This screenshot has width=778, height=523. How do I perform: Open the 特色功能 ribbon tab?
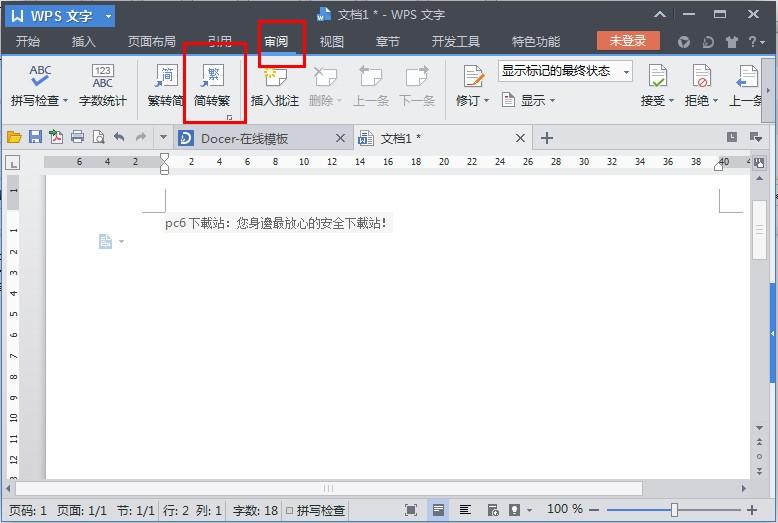tap(536, 42)
